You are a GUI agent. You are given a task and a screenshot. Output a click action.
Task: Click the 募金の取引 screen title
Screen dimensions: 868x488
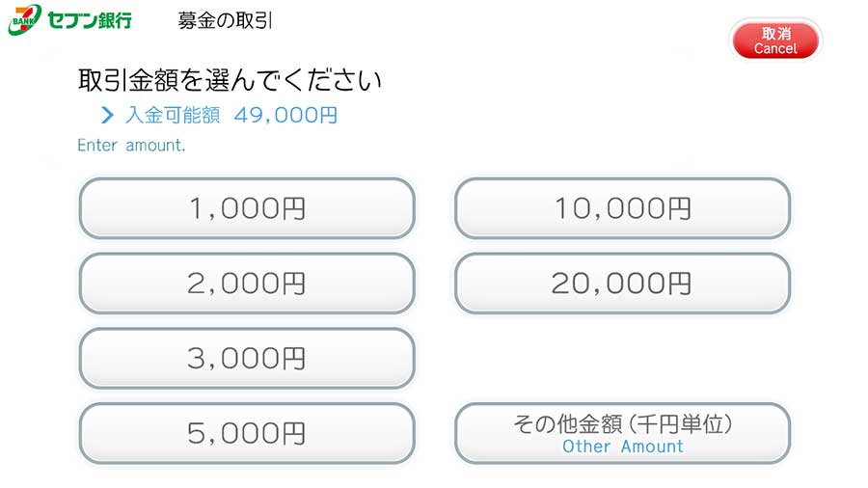pyautogui.click(x=226, y=20)
